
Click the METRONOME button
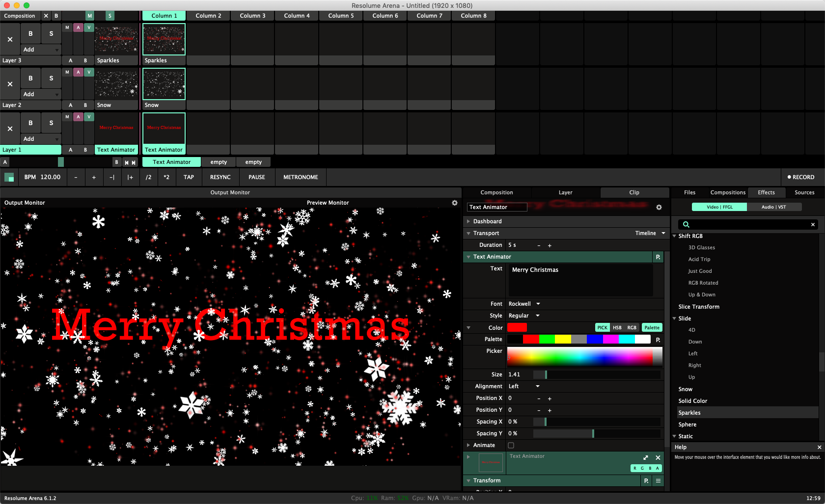(x=301, y=177)
